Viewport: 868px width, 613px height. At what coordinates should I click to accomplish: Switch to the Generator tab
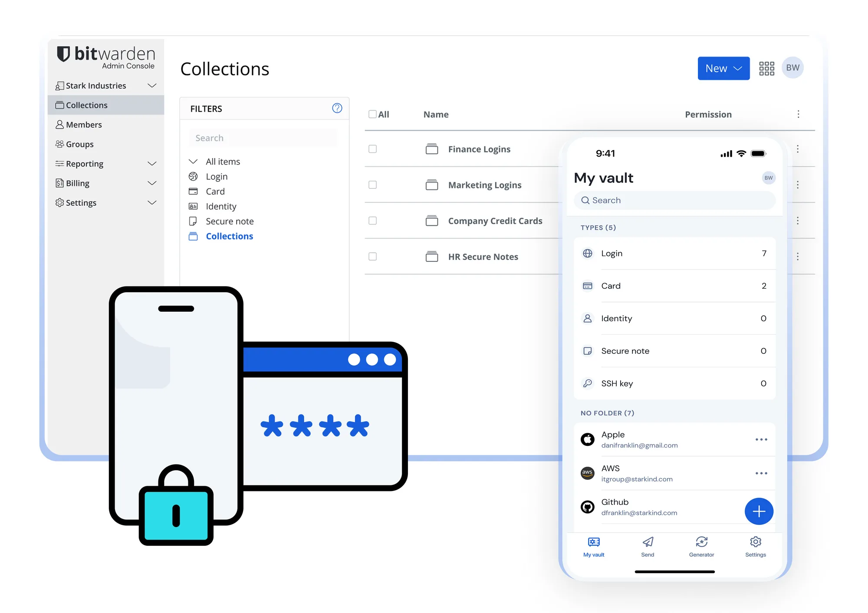[701, 547]
